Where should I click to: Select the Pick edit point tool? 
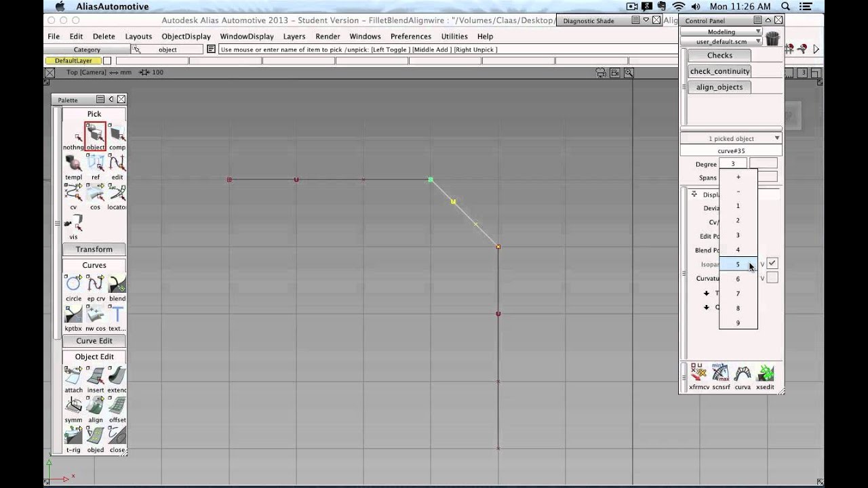tap(117, 166)
